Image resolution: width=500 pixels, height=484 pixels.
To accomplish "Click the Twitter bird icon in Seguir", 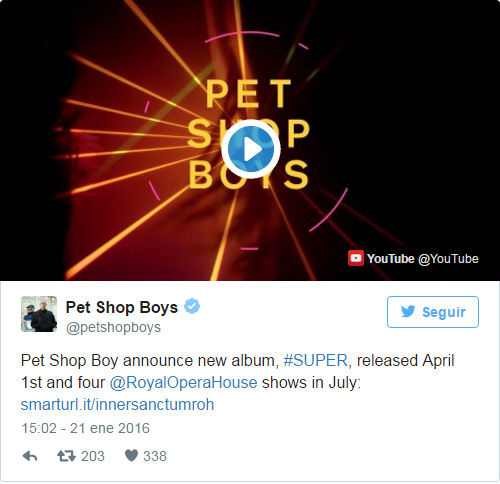I will pos(408,312).
